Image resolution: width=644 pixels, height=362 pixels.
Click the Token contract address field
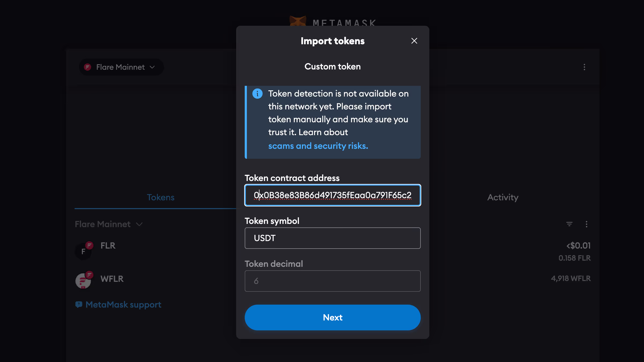(332, 195)
